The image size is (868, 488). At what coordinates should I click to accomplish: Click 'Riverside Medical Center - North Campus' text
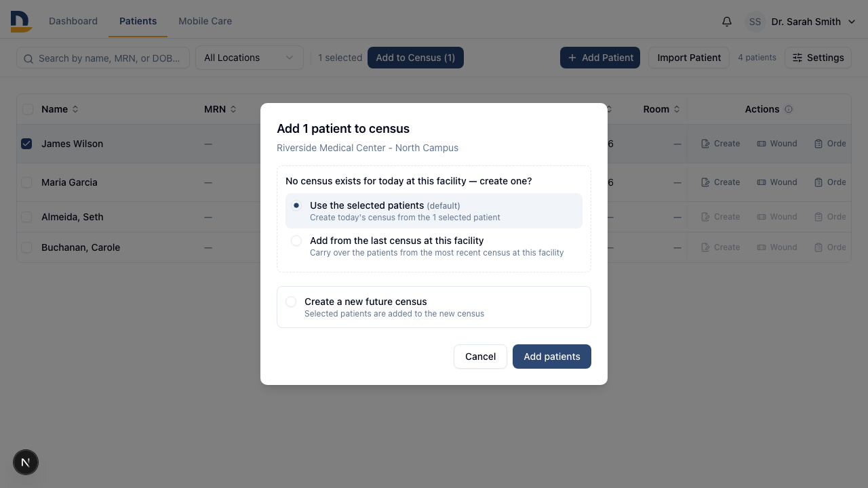368,148
